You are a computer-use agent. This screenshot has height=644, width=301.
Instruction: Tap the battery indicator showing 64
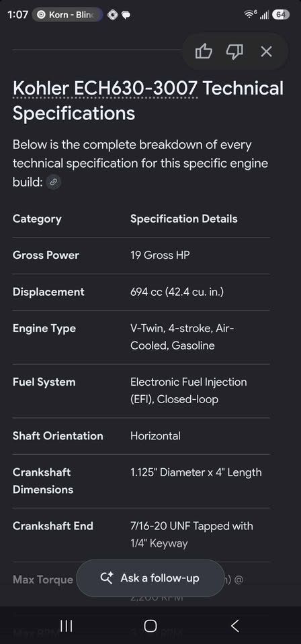281,15
